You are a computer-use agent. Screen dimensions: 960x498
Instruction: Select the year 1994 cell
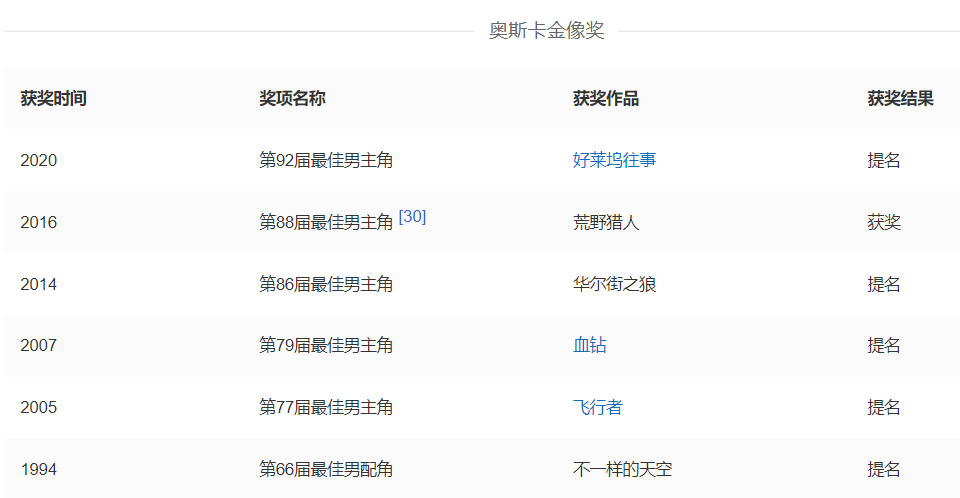point(39,470)
